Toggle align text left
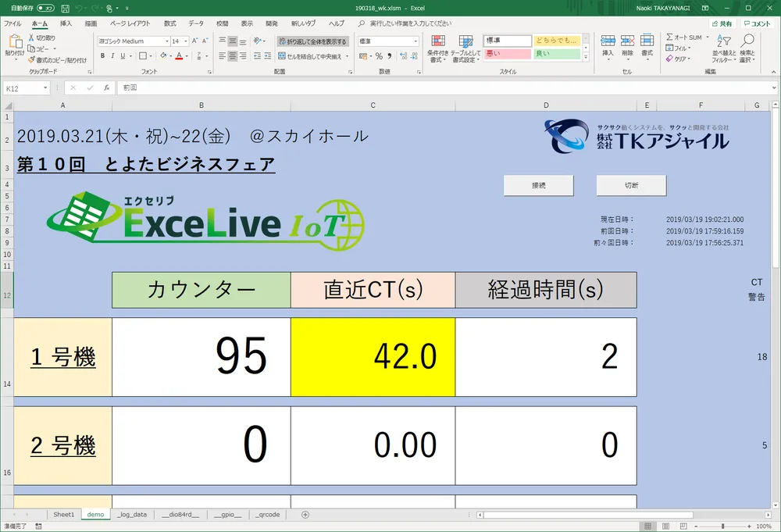781x532 pixels. (x=222, y=55)
